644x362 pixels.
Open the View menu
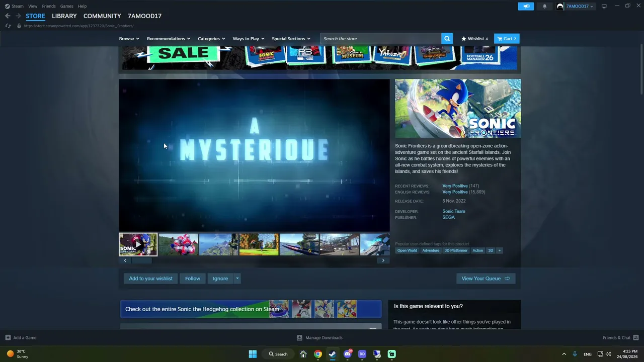[x=33, y=6]
